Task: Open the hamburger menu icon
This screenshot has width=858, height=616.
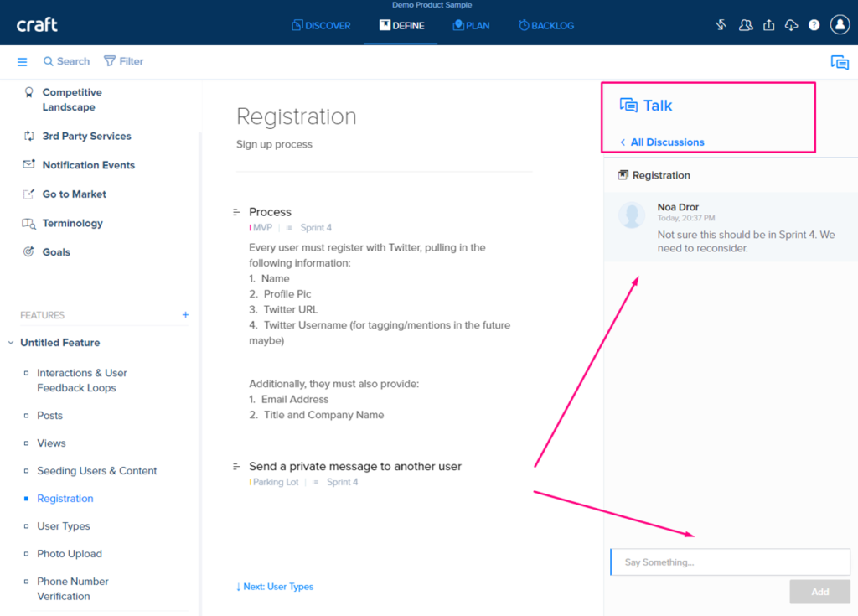Action: click(x=22, y=62)
